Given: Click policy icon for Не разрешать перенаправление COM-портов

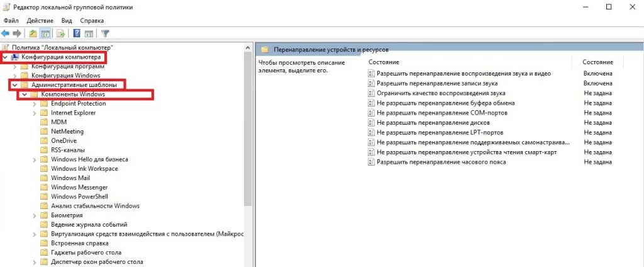Looking at the screenshot, I should click(x=371, y=113).
